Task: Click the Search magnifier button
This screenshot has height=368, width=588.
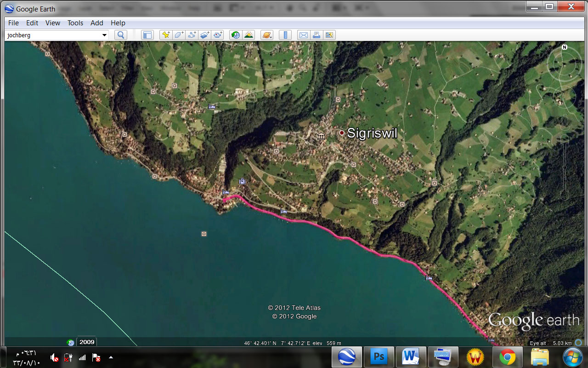Action: pos(120,35)
